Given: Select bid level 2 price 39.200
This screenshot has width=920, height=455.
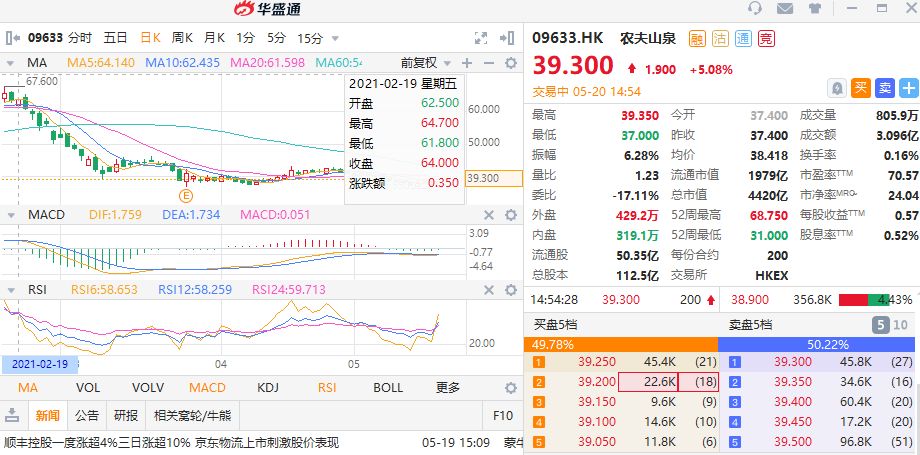Looking at the screenshot, I should point(597,382).
